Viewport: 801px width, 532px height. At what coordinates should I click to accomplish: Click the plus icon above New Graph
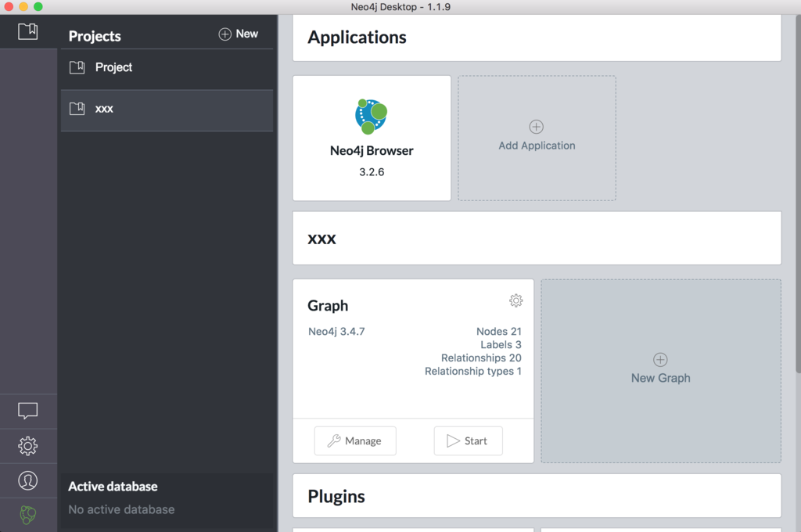[660, 360]
